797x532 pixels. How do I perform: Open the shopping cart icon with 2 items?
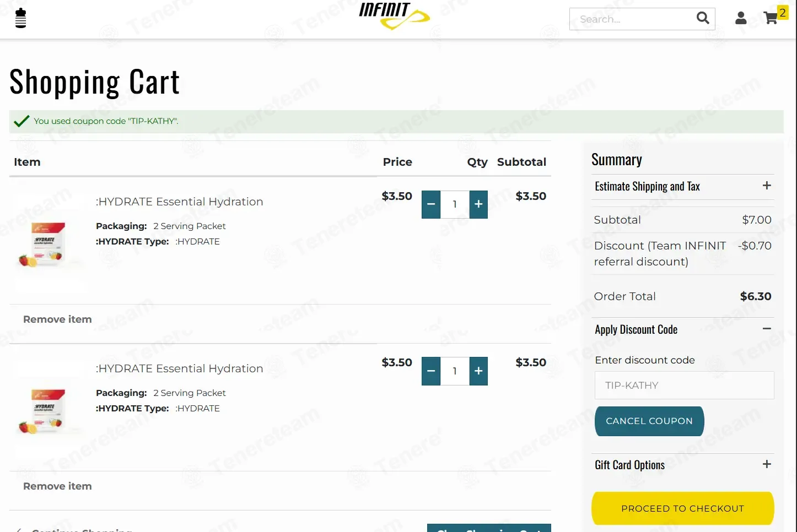click(x=776, y=16)
